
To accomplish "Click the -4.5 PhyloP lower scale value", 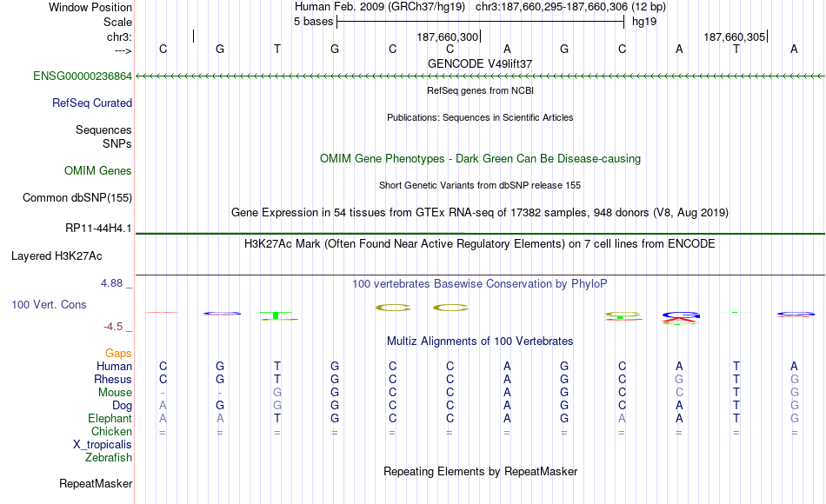I will click(113, 327).
